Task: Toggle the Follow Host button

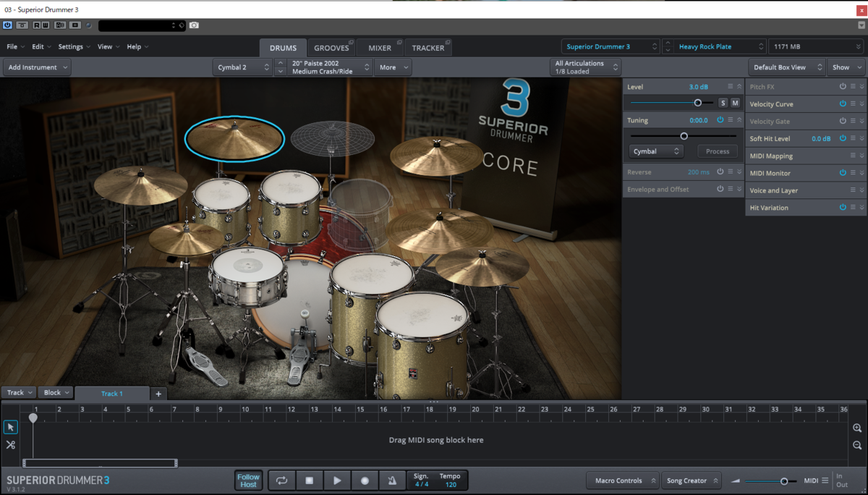Action: pos(248,481)
